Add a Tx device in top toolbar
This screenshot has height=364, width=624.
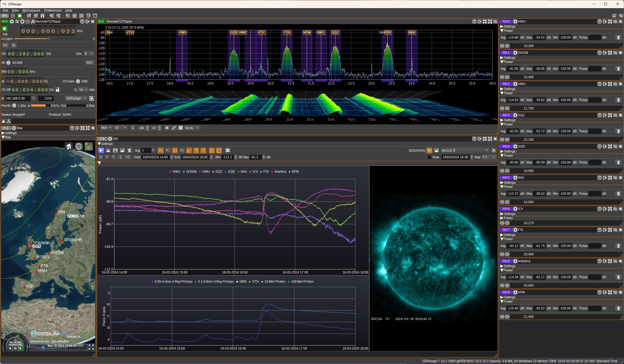click(x=36, y=16)
